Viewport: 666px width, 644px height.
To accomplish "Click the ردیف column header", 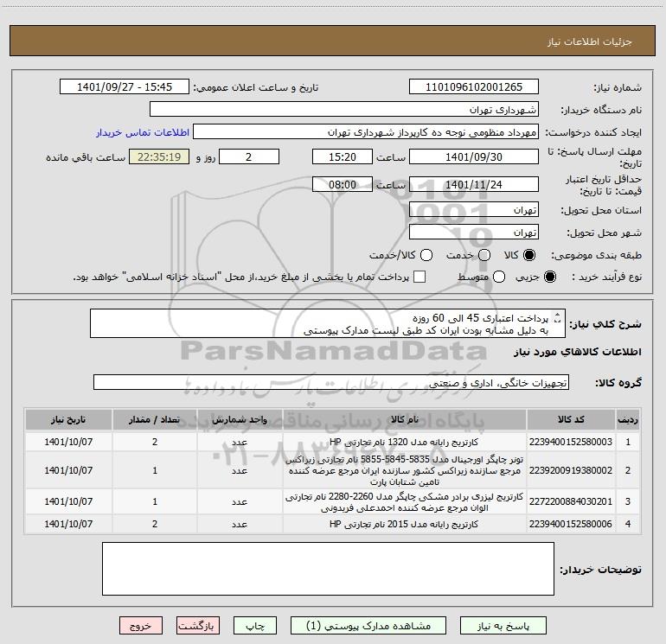I will (x=628, y=419).
